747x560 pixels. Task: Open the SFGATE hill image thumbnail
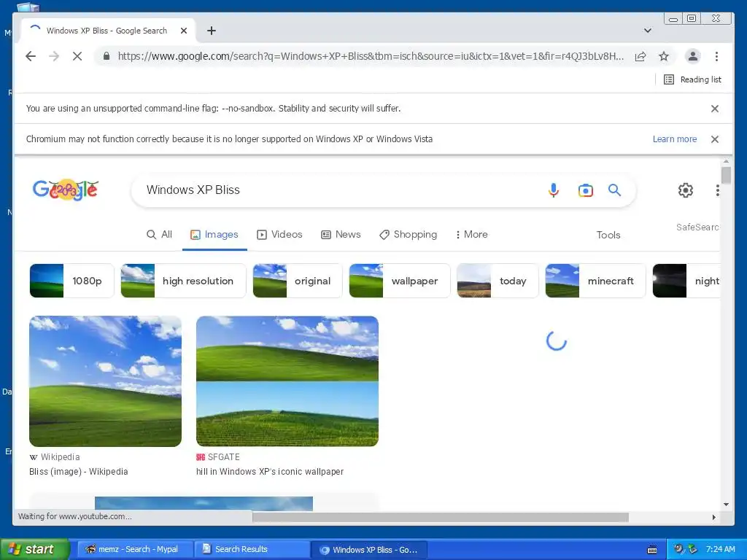[287, 381]
